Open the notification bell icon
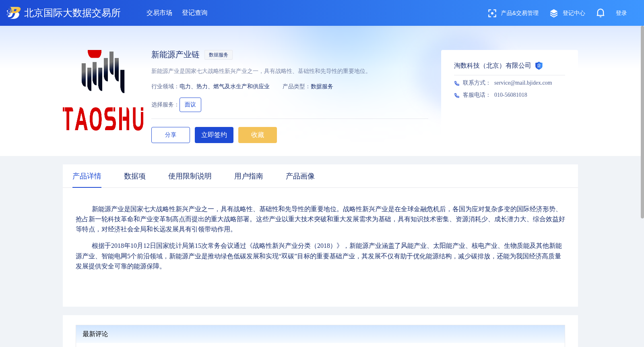Image resolution: width=644 pixels, height=347 pixels. coord(601,13)
